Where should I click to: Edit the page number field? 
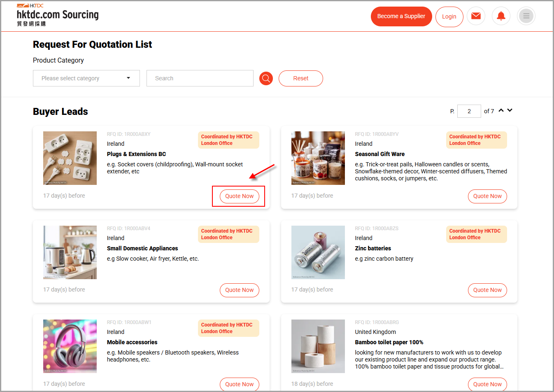(x=469, y=111)
